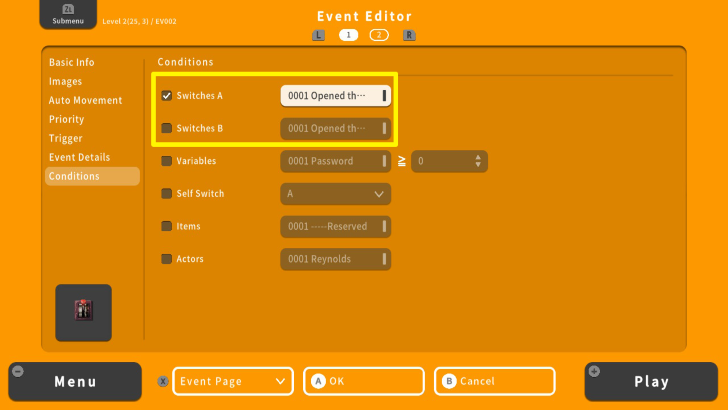Open the ZL Submenu button
This screenshot has width=728, height=410.
(x=68, y=14)
